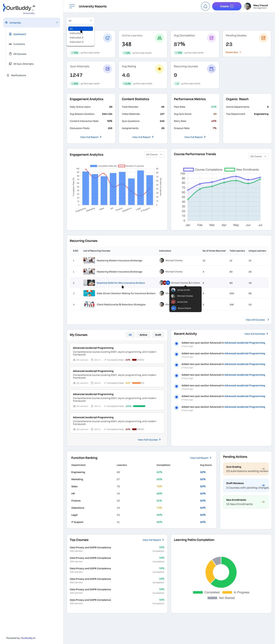Click View full Activities link
The width and height of the screenshot is (275, 644).
coord(256,334)
